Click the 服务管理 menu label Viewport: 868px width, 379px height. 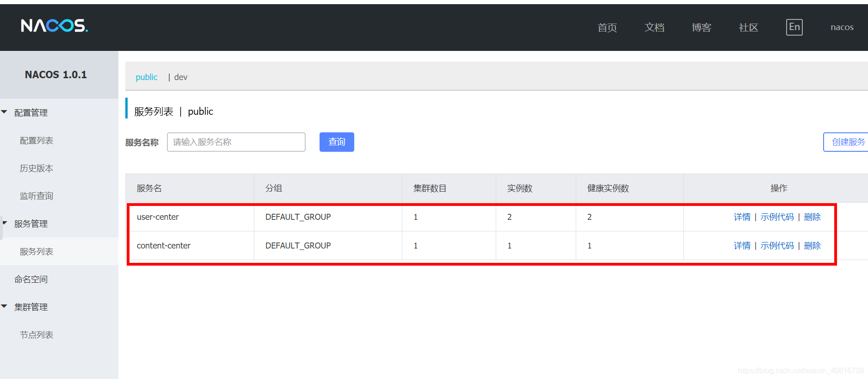(31, 224)
